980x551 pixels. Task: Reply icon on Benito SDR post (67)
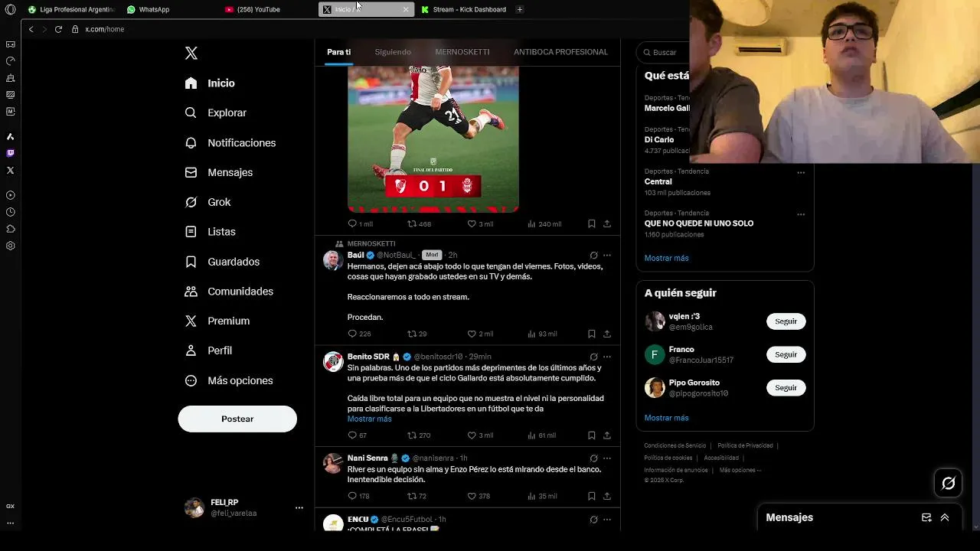(352, 435)
